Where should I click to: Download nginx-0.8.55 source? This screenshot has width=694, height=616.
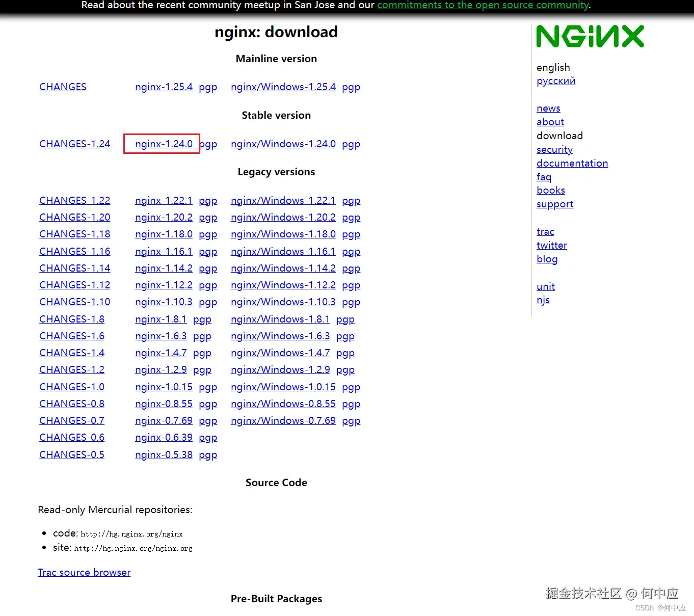coord(164,404)
